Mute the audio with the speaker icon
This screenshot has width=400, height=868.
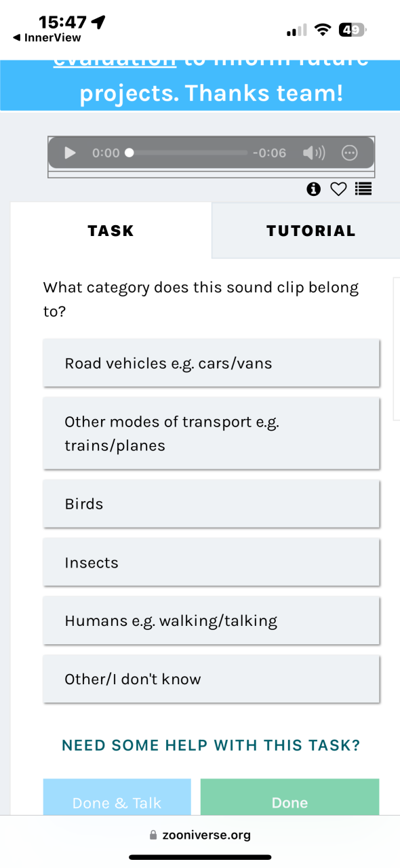[x=314, y=153]
